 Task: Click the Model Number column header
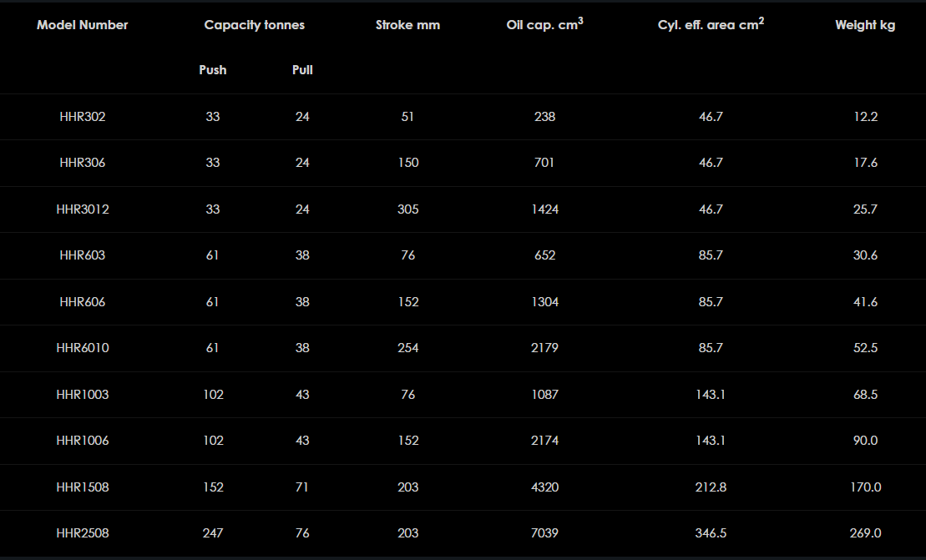[83, 25]
